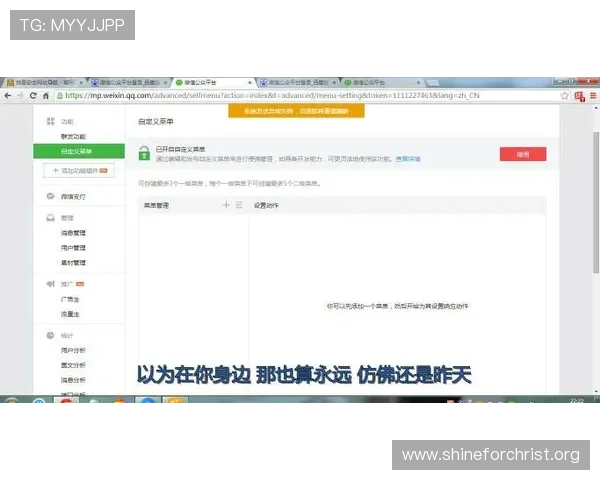
Task: Open a new browser tab
Action: point(432,83)
